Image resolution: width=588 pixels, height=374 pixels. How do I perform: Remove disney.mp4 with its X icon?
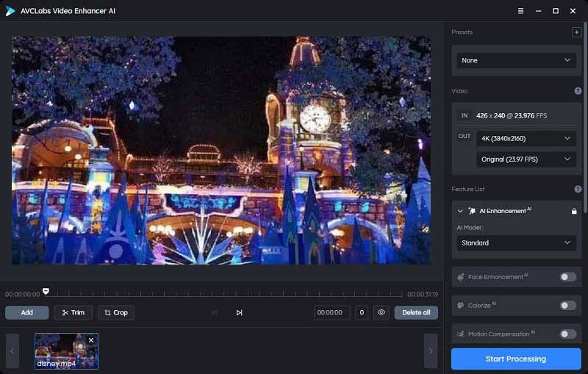click(91, 340)
